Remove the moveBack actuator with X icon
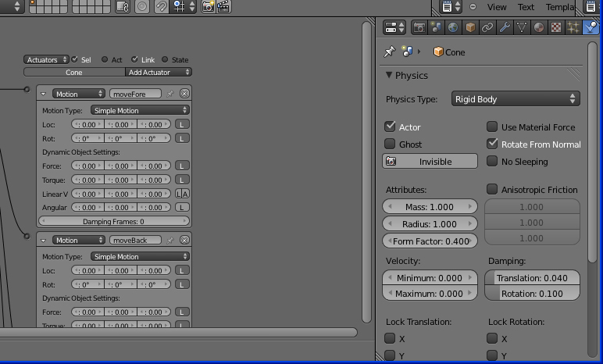Viewport: 603px width, 364px height. pos(184,240)
